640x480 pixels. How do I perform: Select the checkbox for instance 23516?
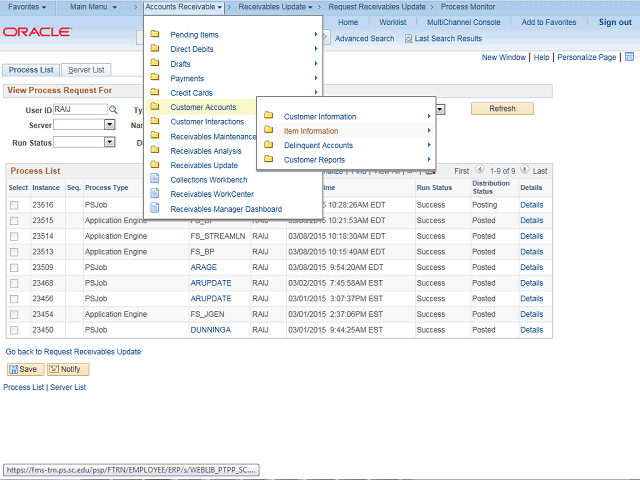pos(14,205)
